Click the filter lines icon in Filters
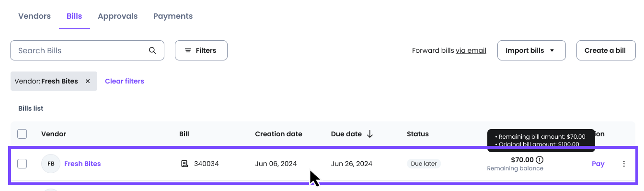 coord(188,50)
